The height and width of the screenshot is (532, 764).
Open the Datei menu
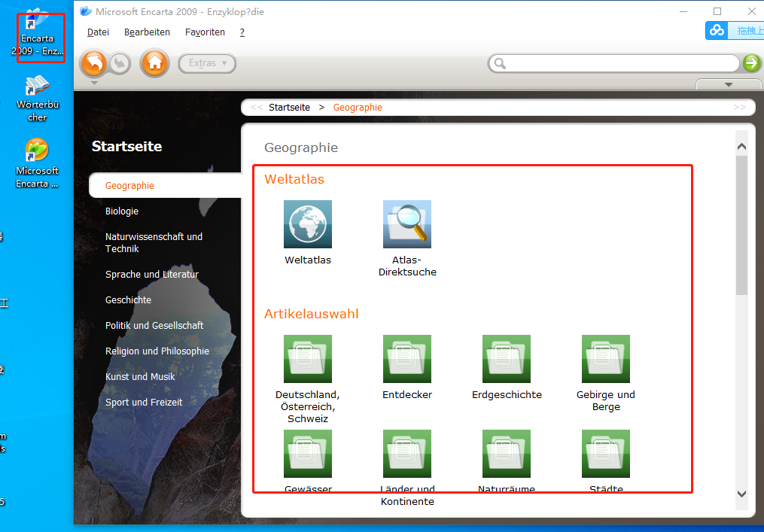point(98,32)
